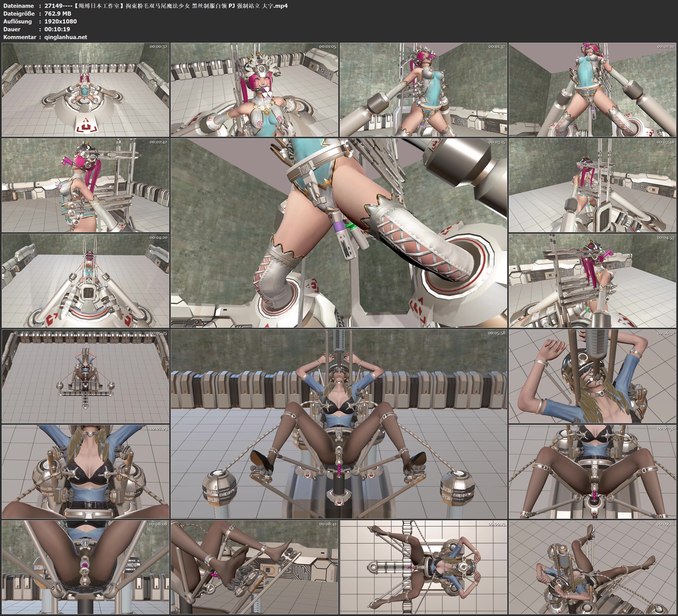Open the large frame timestamped 00:03:15
Viewport: 678px width, 616px height.
pyautogui.click(x=339, y=233)
